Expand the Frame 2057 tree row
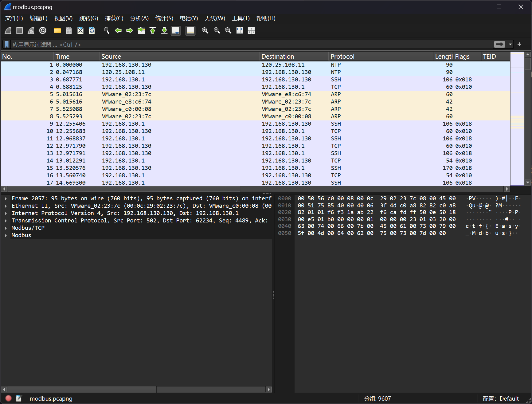 pos(6,198)
